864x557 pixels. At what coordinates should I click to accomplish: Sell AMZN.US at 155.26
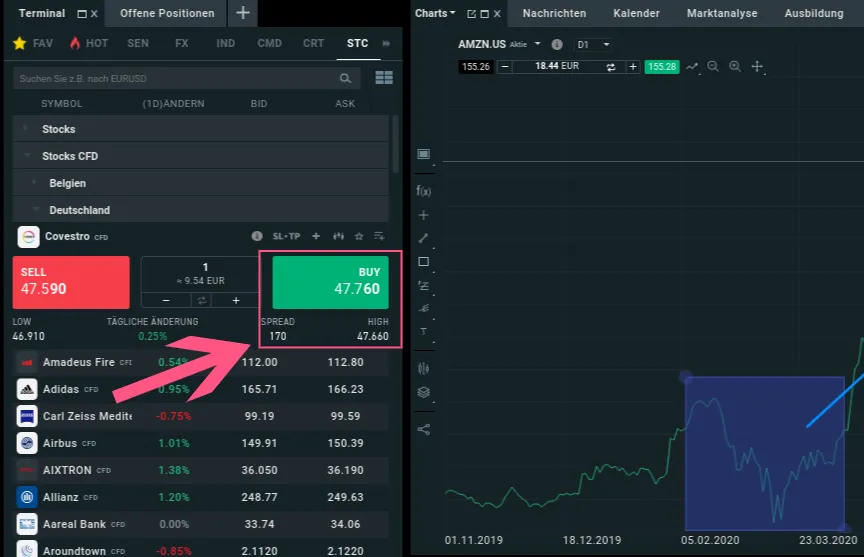pyautogui.click(x=476, y=67)
